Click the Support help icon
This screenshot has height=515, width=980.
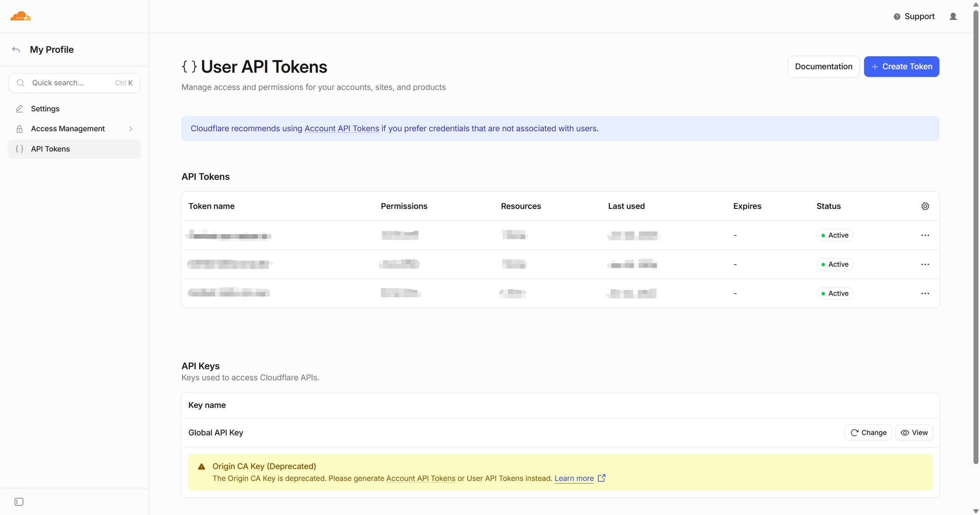[x=897, y=16]
